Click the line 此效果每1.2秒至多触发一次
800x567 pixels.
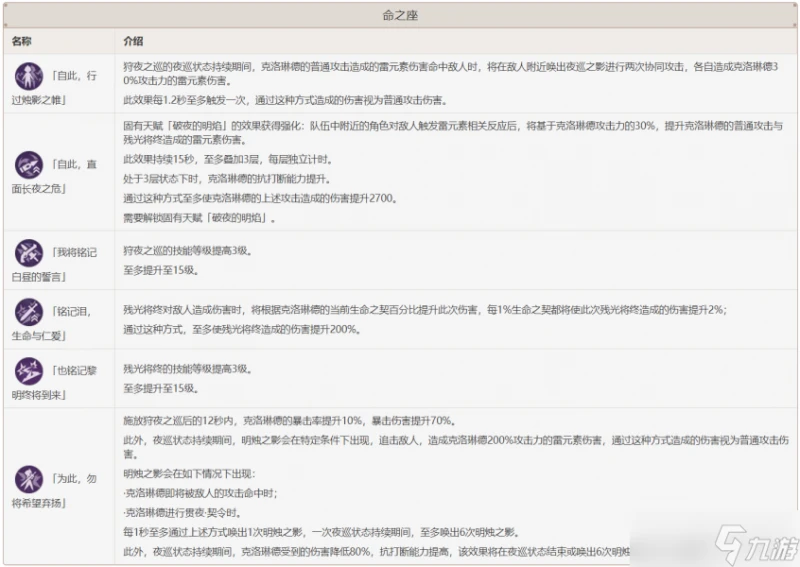pyautogui.click(x=286, y=101)
